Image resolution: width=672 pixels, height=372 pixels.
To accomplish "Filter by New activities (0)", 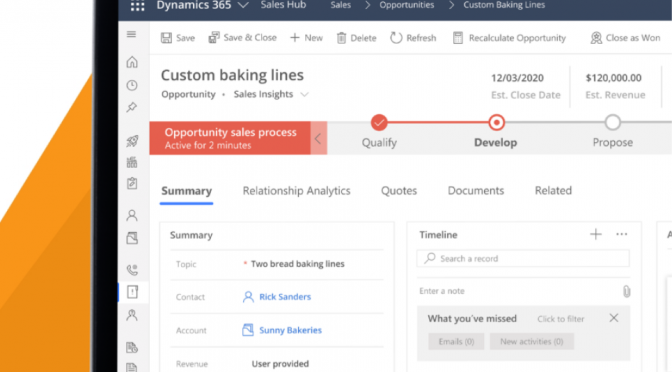I will pos(531,342).
